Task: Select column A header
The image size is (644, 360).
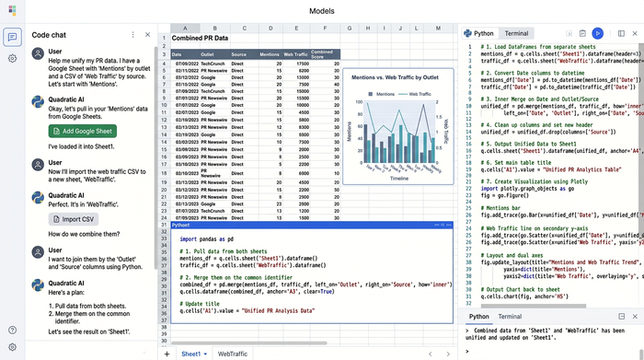Action: 185,29
